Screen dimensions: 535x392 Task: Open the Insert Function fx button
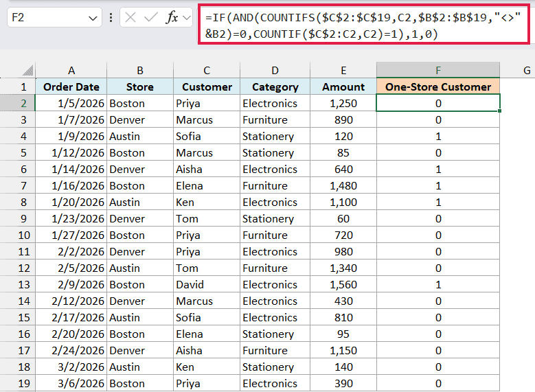click(x=172, y=17)
